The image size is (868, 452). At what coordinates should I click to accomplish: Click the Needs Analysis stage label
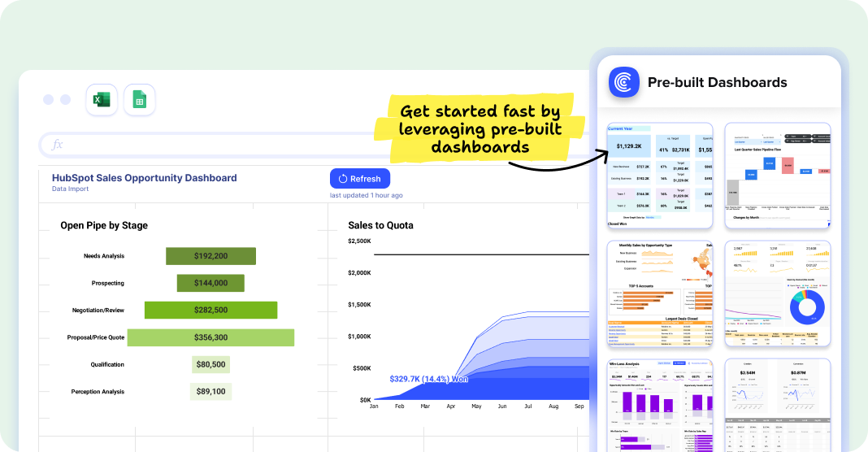point(104,256)
